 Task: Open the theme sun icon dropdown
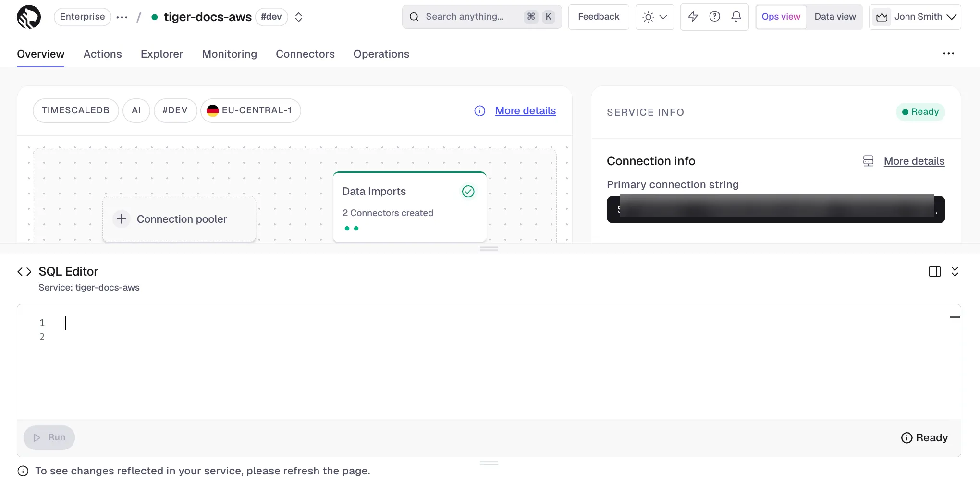pos(655,17)
